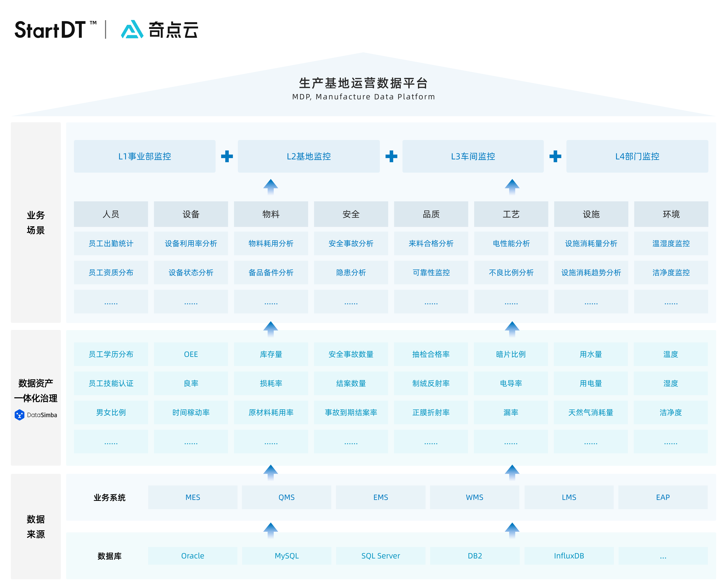Screen dimensions: 727x588
Task: Open the 工艺 category header
Action: 511,214
